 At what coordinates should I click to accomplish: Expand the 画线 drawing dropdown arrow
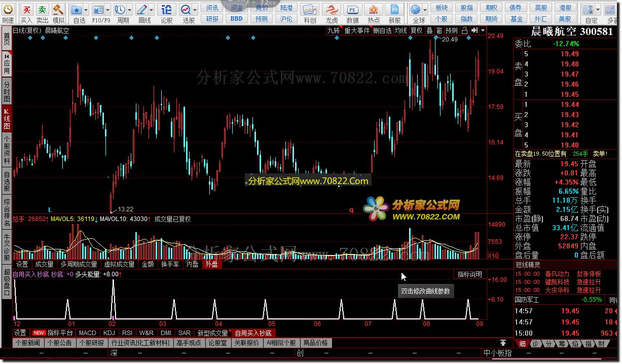(x=151, y=10)
